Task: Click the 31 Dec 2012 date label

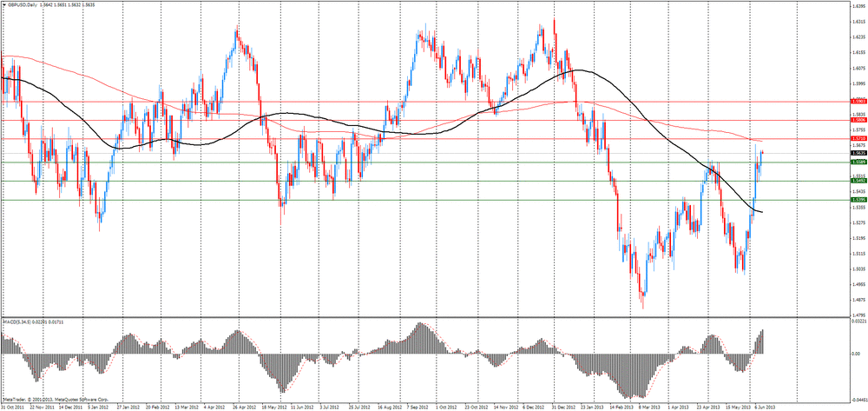Action: [x=562, y=406]
